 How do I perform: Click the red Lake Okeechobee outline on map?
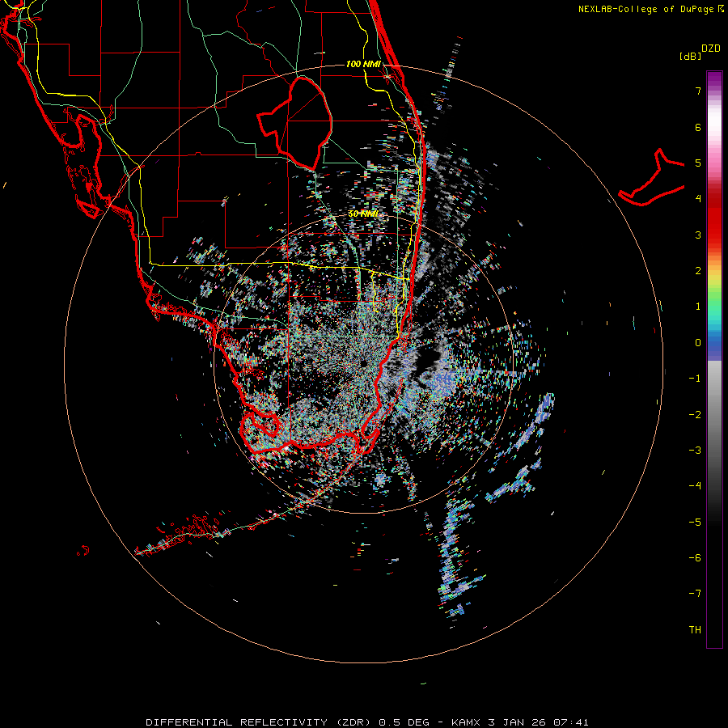[294, 124]
